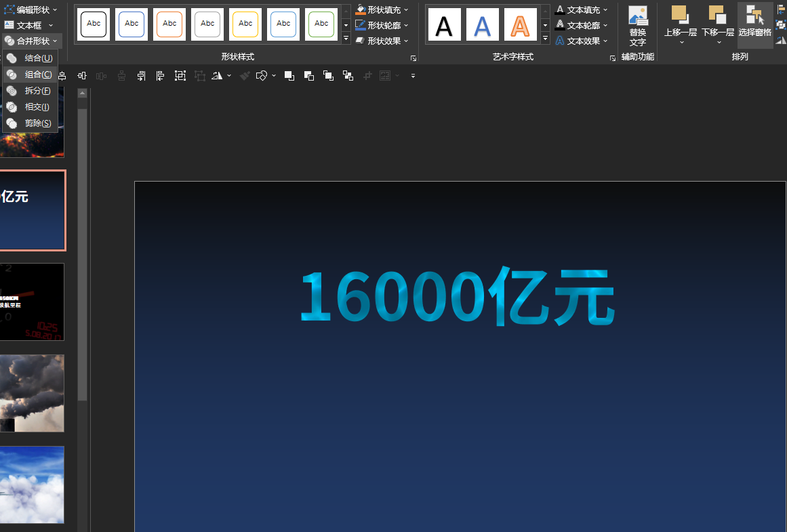The width and height of the screenshot is (787, 532).
Task: Open the 编辑形状 edit shape dropdown
Action: pyautogui.click(x=31, y=9)
